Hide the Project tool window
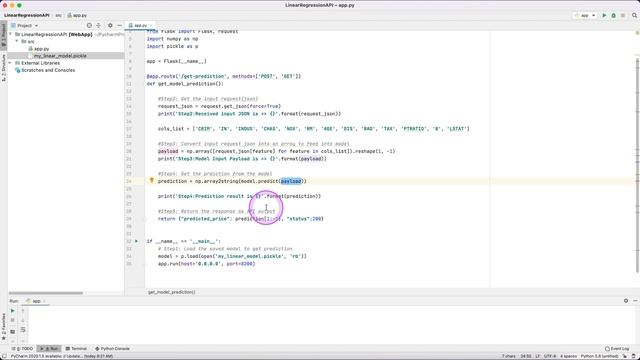640x360 pixels. pyautogui.click(x=119, y=25)
